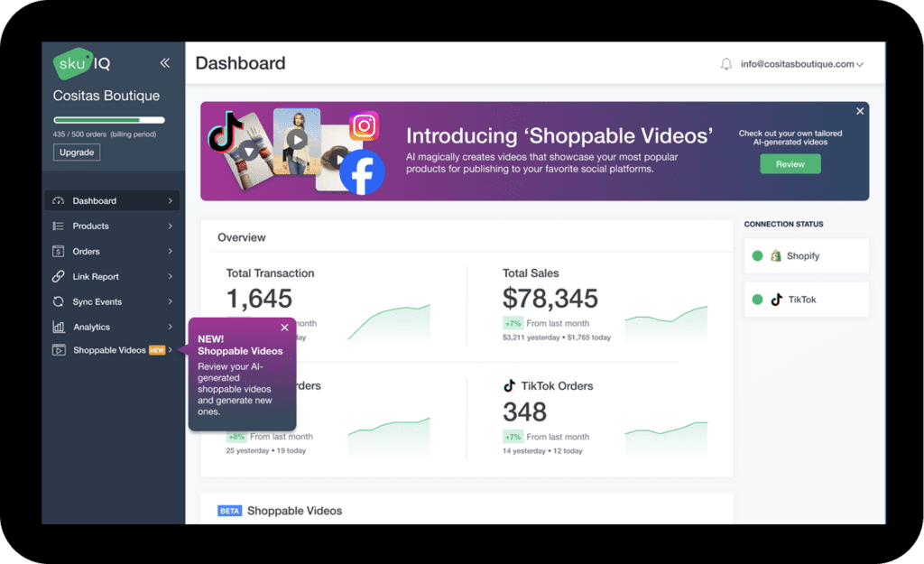Click the Overview section heading

[242, 237]
